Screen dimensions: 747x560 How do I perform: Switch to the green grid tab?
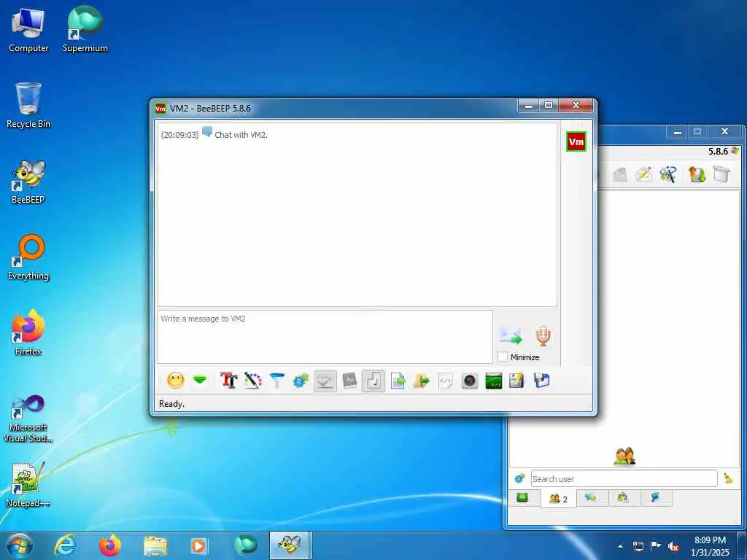coord(522,498)
